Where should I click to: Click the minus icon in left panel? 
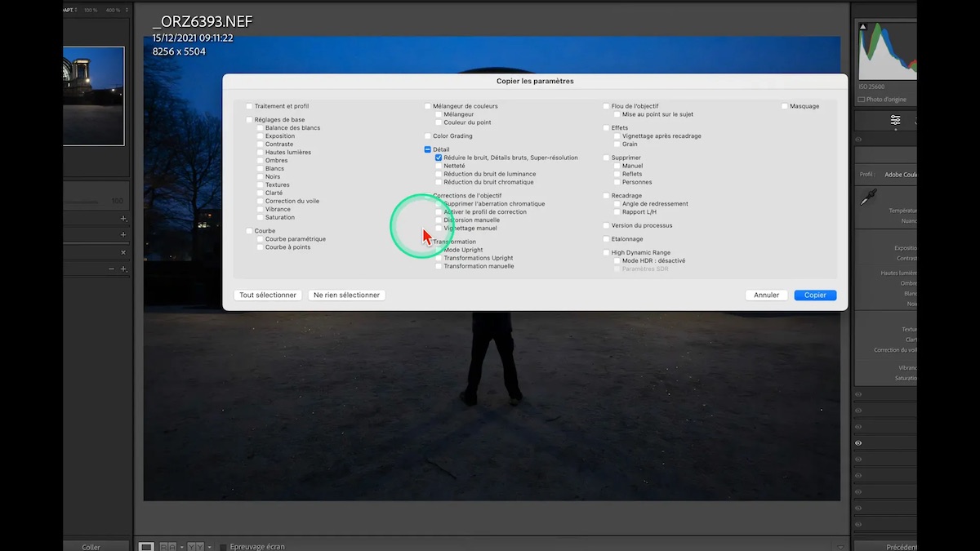click(x=112, y=269)
